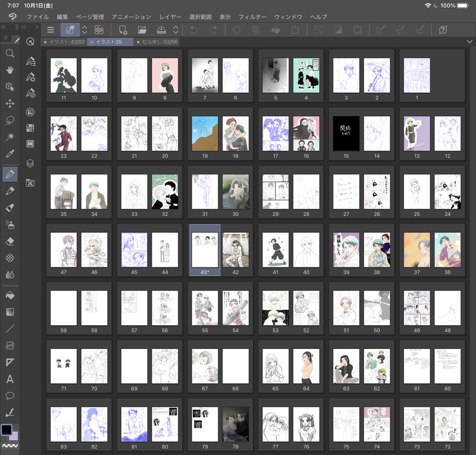Select the Zoom magnifier tool
The image size is (476, 455).
10,54
